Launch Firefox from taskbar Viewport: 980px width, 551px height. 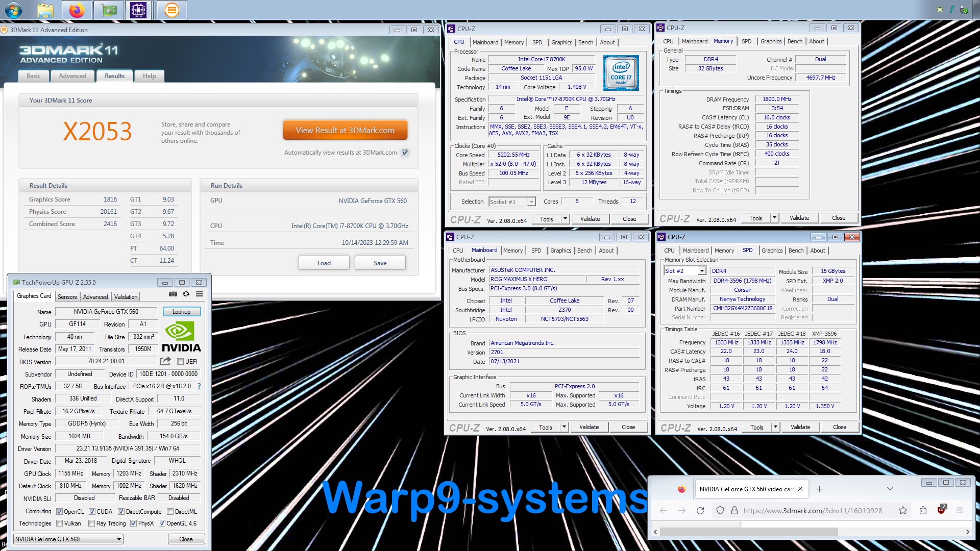[x=77, y=10]
